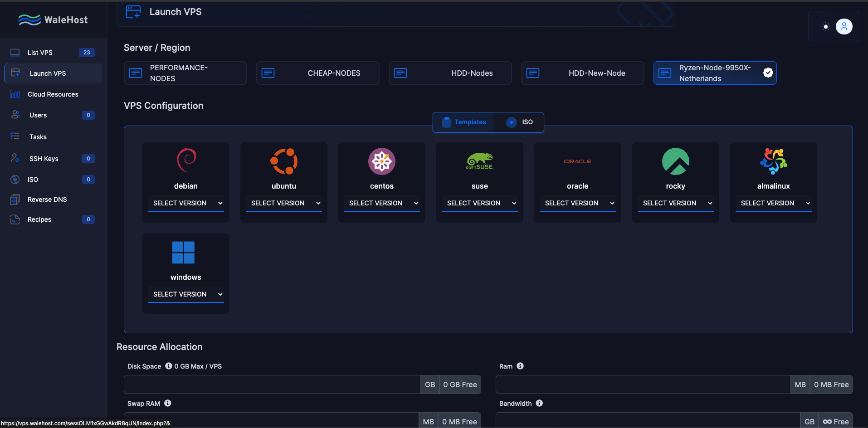Viewport: 868px width, 428px height.
Task: Switch to the ISO tab
Action: 519,122
